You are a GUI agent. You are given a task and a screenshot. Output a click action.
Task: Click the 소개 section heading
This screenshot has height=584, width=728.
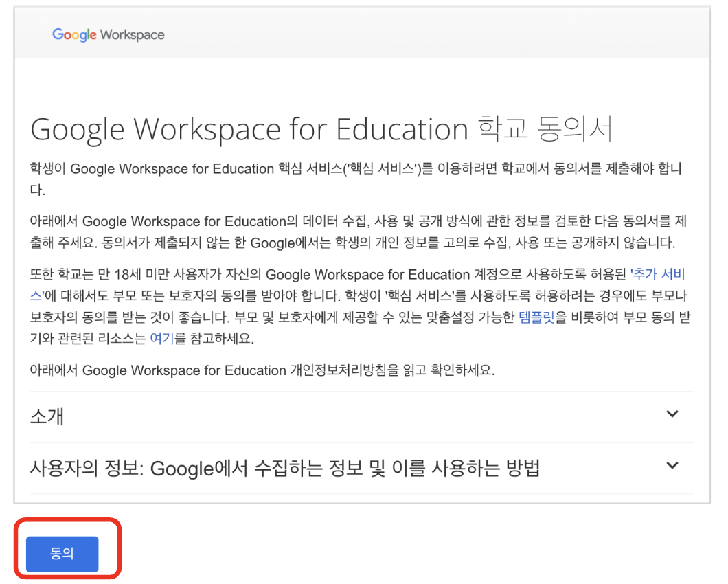[x=47, y=416]
